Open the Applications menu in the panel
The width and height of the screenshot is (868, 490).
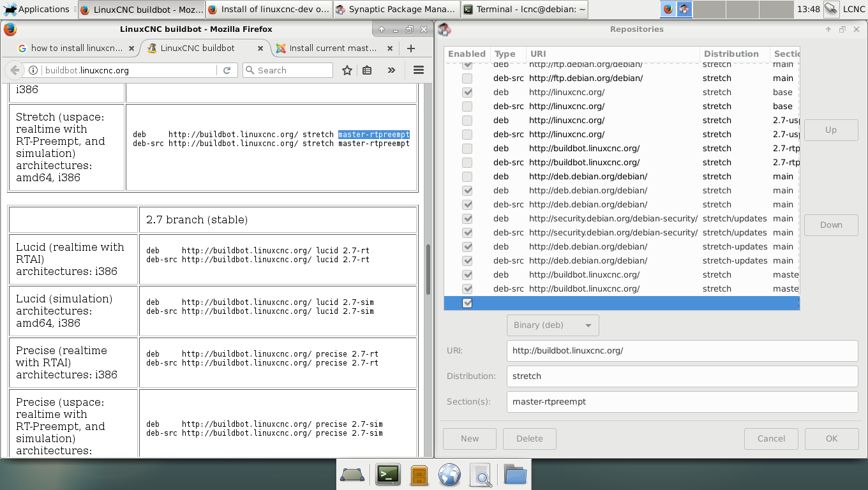click(36, 9)
